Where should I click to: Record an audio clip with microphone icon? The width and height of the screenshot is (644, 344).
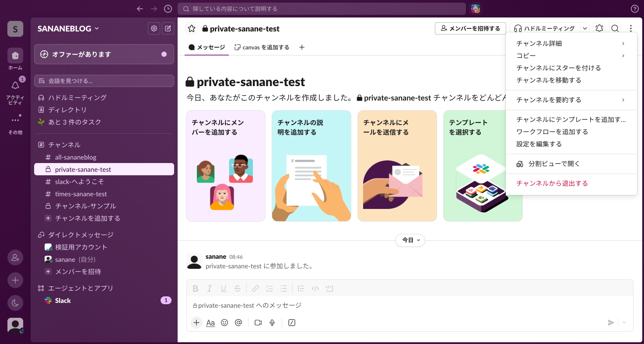(272, 323)
